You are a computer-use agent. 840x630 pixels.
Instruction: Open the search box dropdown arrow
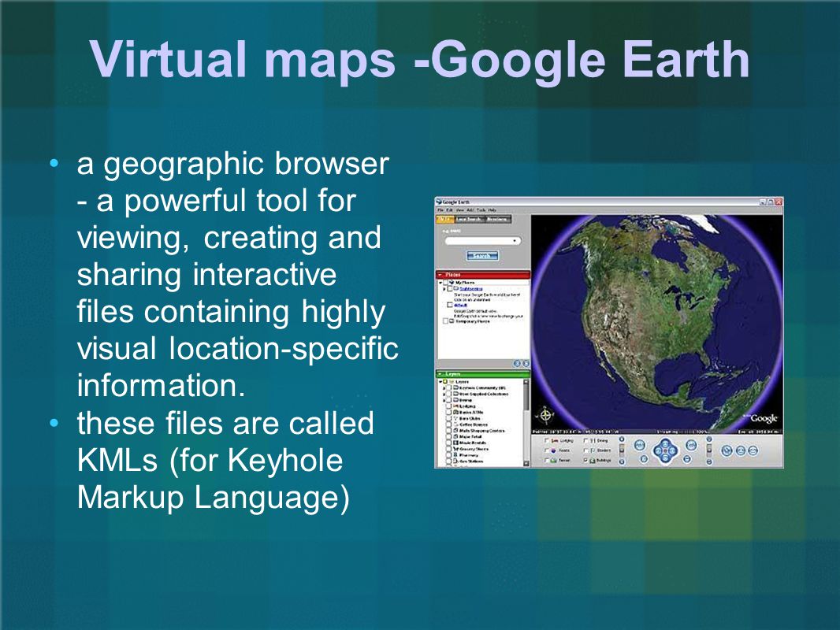tap(515, 241)
